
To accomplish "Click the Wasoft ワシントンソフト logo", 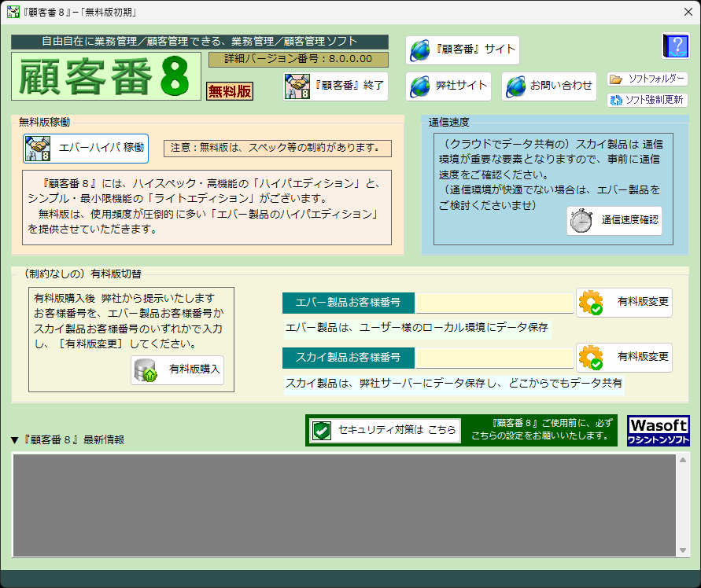I will [x=658, y=431].
